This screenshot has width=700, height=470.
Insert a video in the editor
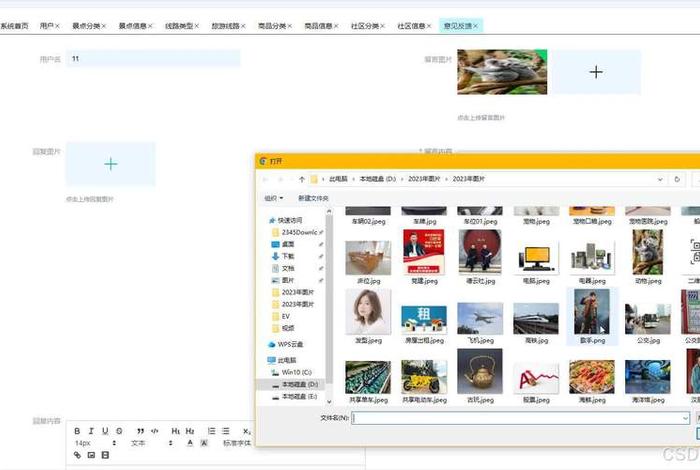pyautogui.click(x=105, y=455)
